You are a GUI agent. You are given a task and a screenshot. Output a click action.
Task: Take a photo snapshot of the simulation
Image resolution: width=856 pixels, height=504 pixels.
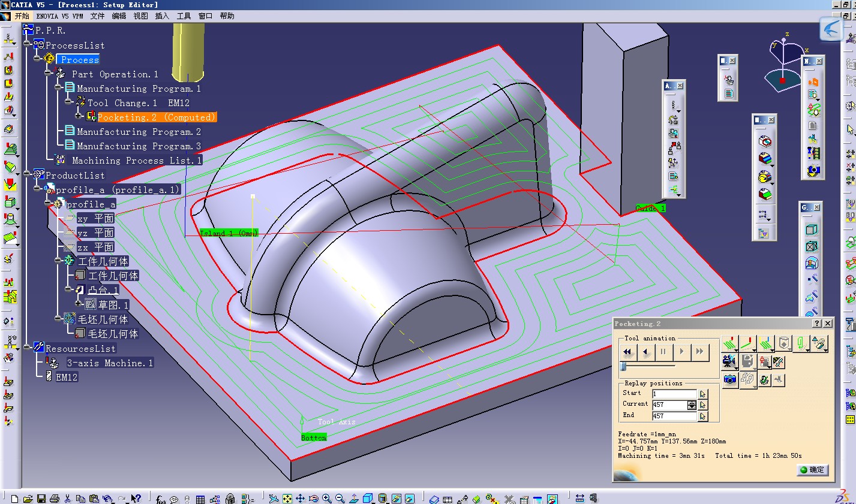pos(729,379)
